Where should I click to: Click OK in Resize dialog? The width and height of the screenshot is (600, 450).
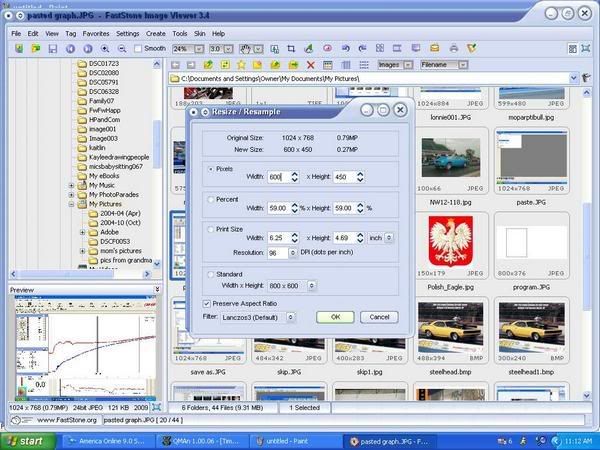coord(335,317)
